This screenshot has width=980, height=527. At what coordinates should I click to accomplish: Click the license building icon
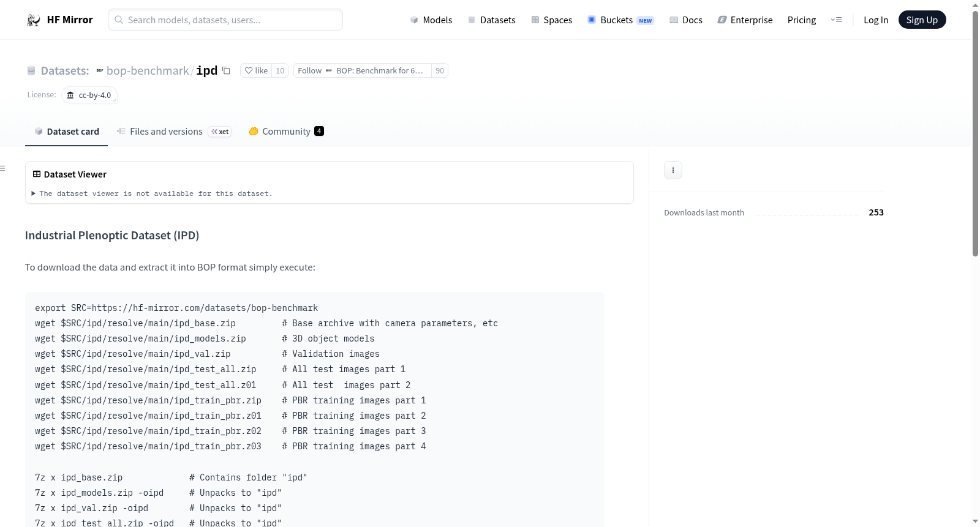(x=70, y=95)
